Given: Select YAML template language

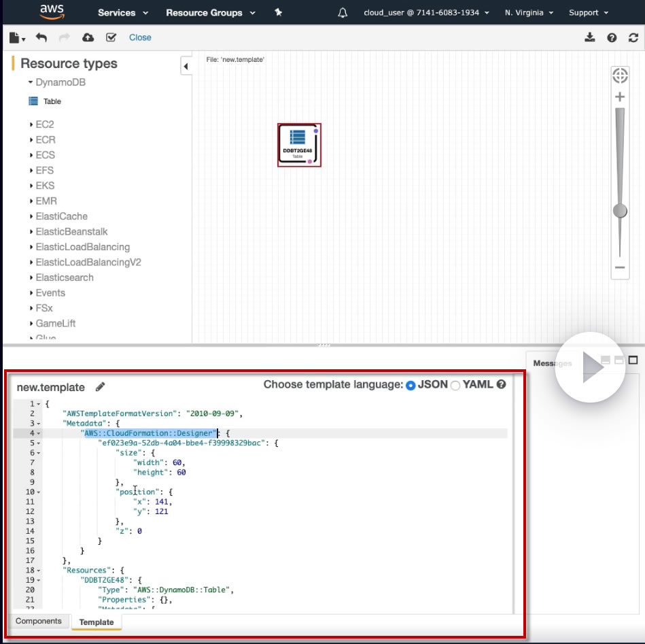Looking at the screenshot, I should [x=455, y=386].
